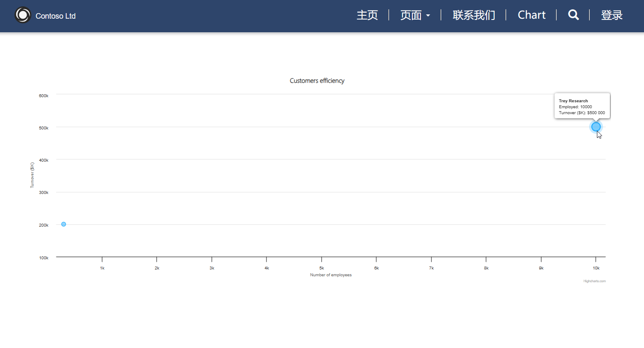Click the 3k x-axis label
The height and width of the screenshot is (348, 644).
(x=212, y=268)
